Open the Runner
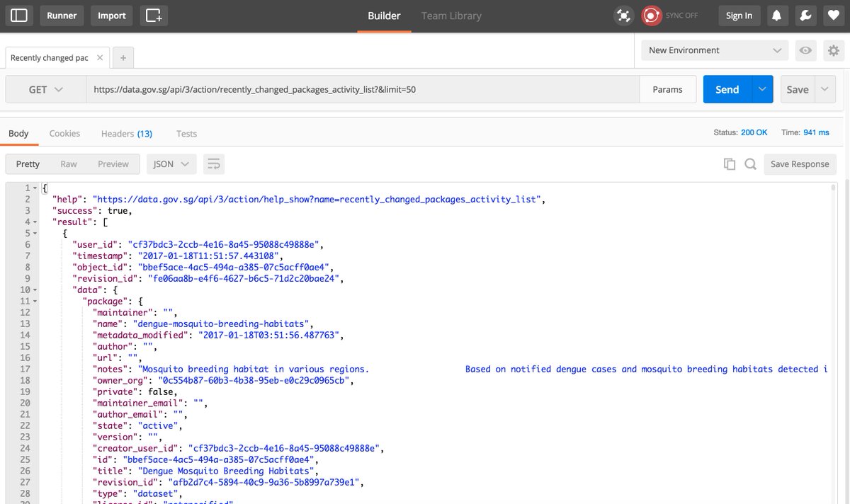This screenshot has height=504, width=850. [62, 16]
